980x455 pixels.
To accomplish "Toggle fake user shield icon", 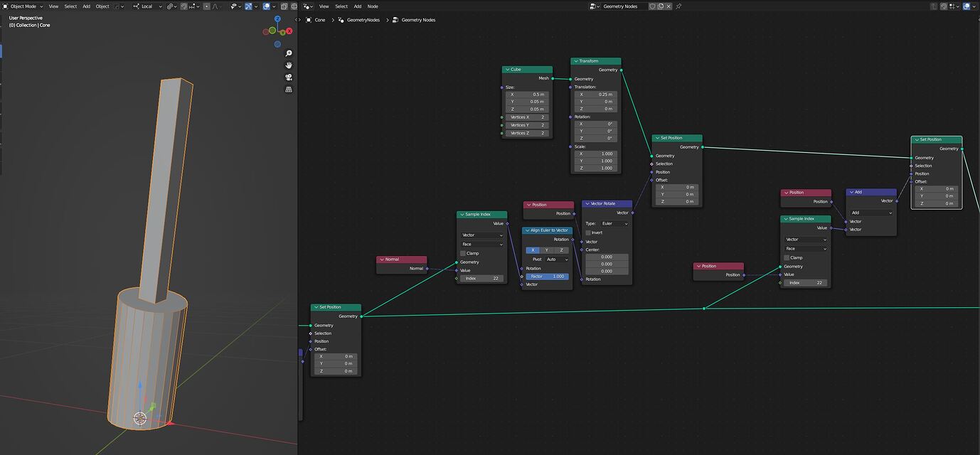I will pyautogui.click(x=652, y=6).
